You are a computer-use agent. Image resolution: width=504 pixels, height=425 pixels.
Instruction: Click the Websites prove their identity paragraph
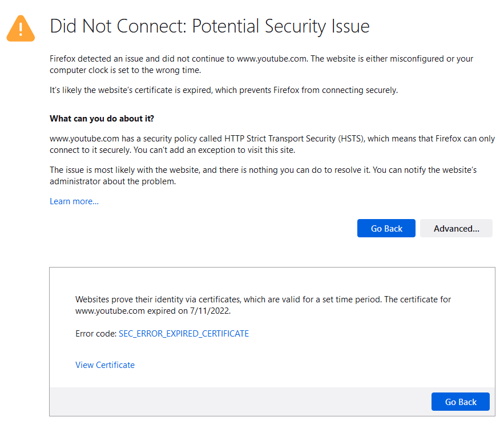pos(263,305)
